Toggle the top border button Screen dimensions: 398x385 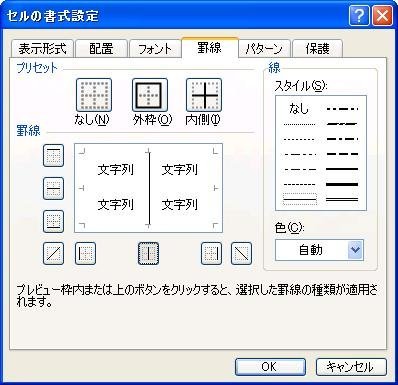point(53,155)
